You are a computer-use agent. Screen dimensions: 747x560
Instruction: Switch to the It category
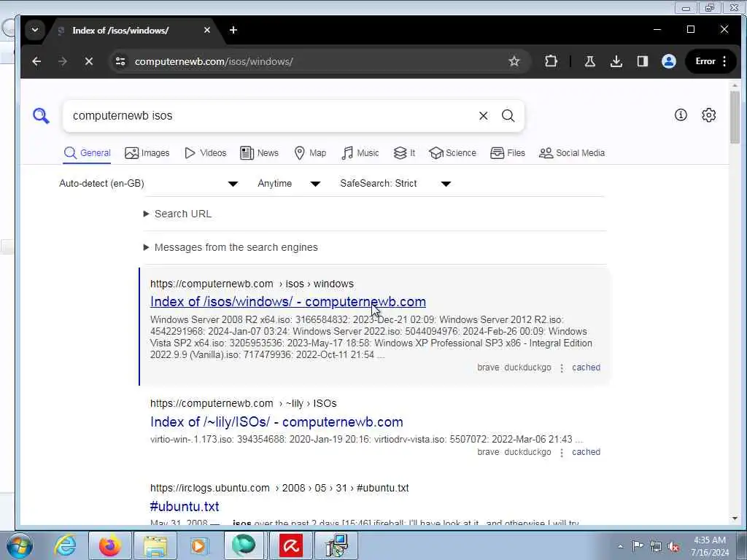pos(404,153)
